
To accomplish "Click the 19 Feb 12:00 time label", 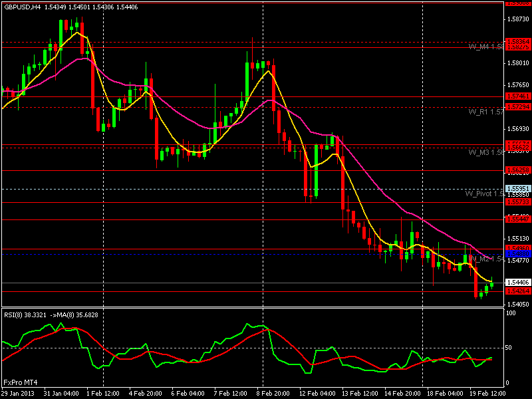I will [x=487, y=394].
